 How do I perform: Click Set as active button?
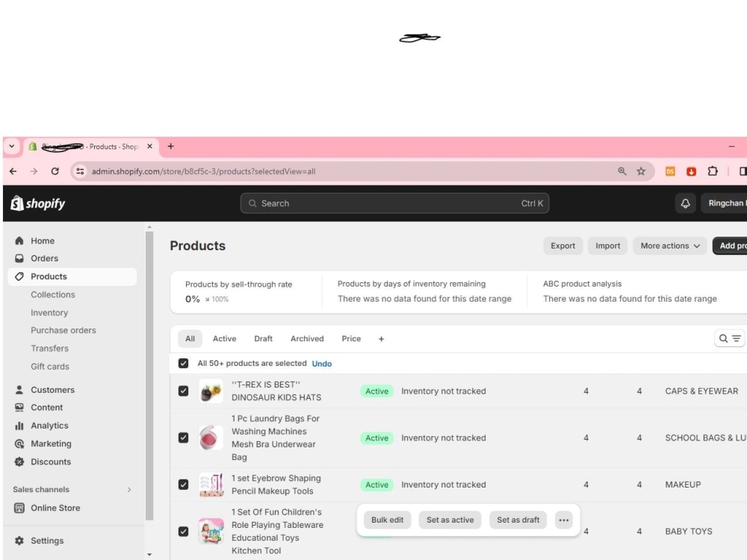tap(450, 520)
